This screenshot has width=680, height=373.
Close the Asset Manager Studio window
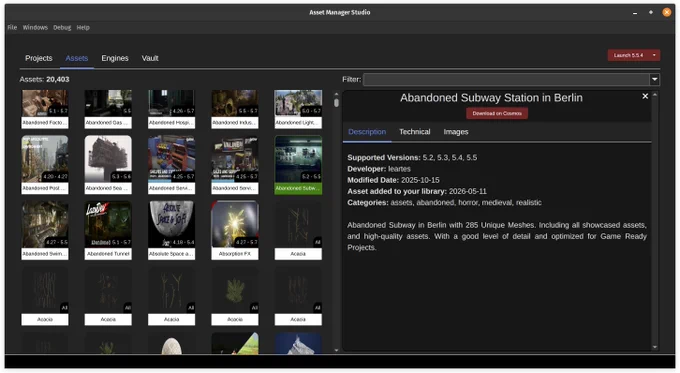pos(667,13)
